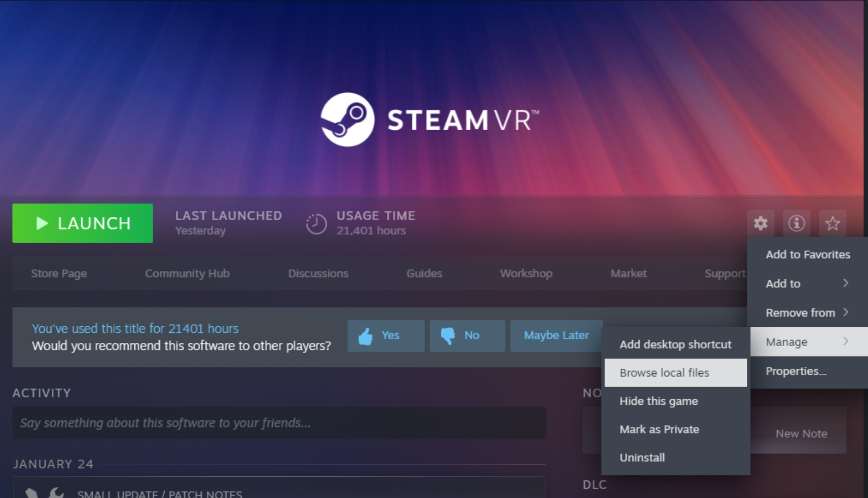The width and height of the screenshot is (868, 498).
Task: Open the Discussions tab
Action: point(318,274)
